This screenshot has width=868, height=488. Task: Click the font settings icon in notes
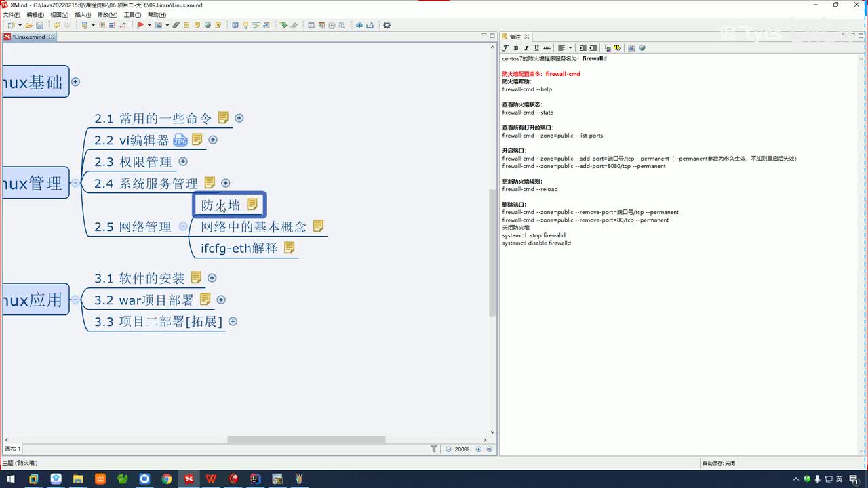click(505, 48)
